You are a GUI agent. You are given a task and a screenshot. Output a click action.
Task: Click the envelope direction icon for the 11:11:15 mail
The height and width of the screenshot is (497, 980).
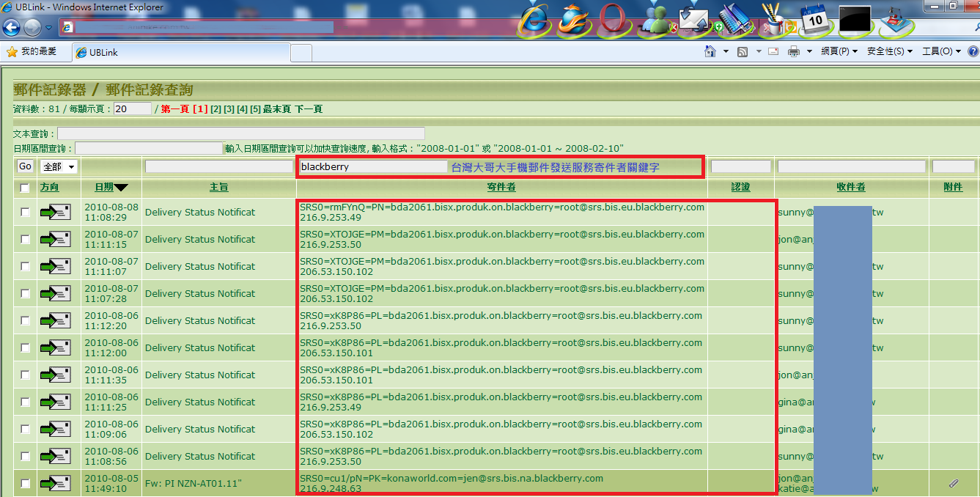click(x=55, y=239)
